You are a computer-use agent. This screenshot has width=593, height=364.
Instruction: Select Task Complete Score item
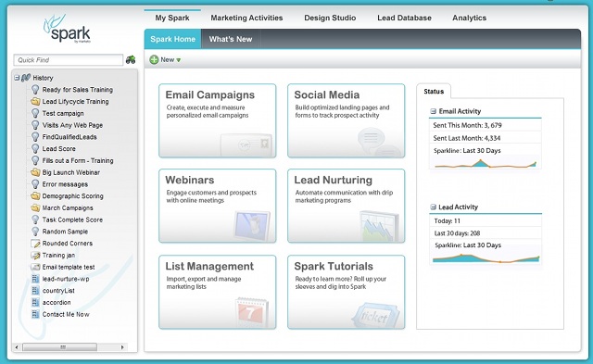click(72, 220)
